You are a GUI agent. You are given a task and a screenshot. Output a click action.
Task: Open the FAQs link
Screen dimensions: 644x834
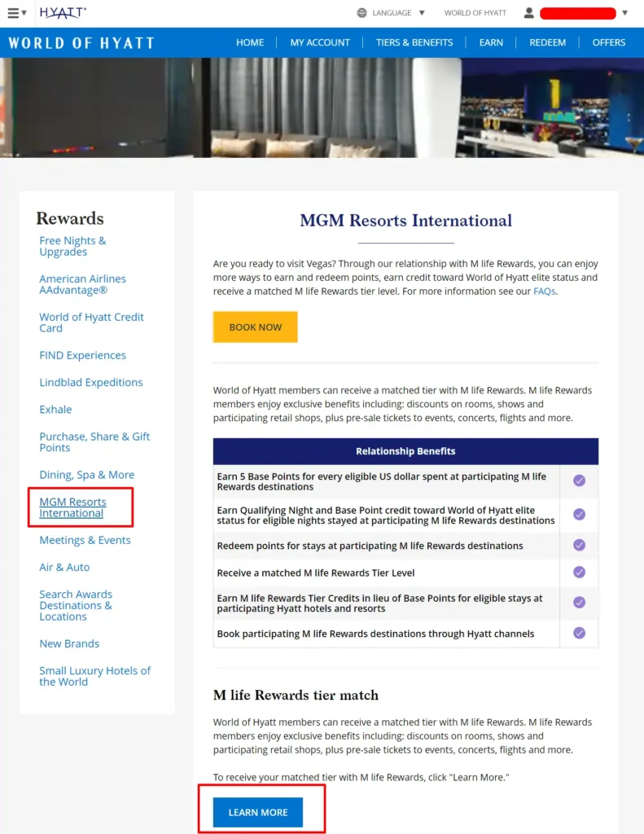(545, 291)
